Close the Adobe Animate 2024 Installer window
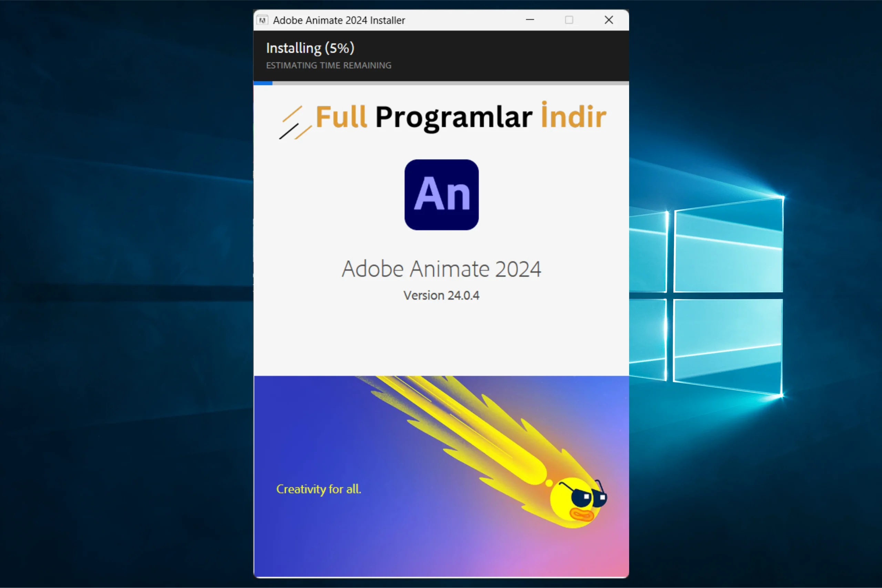The width and height of the screenshot is (882, 588). tap(609, 20)
